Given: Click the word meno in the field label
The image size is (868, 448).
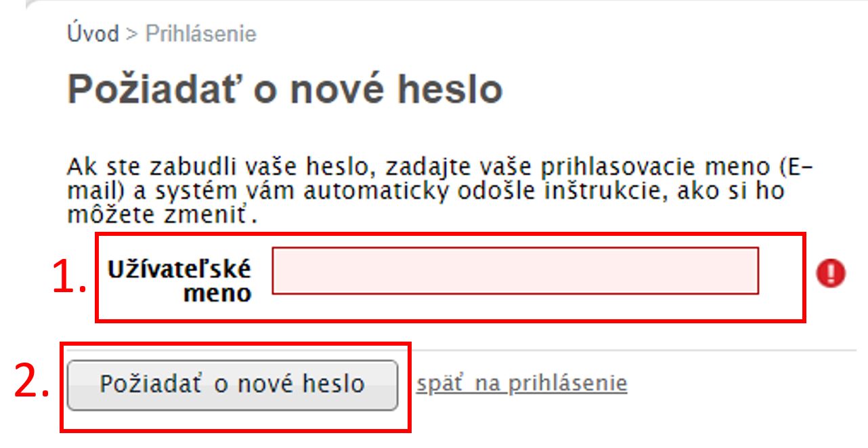Looking at the screenshot, I should click(217, 293).
